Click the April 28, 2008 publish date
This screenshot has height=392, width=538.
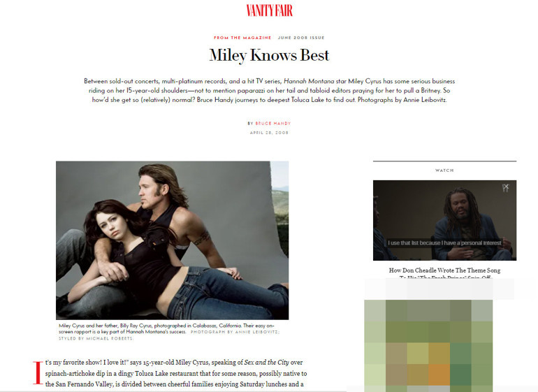269,133
